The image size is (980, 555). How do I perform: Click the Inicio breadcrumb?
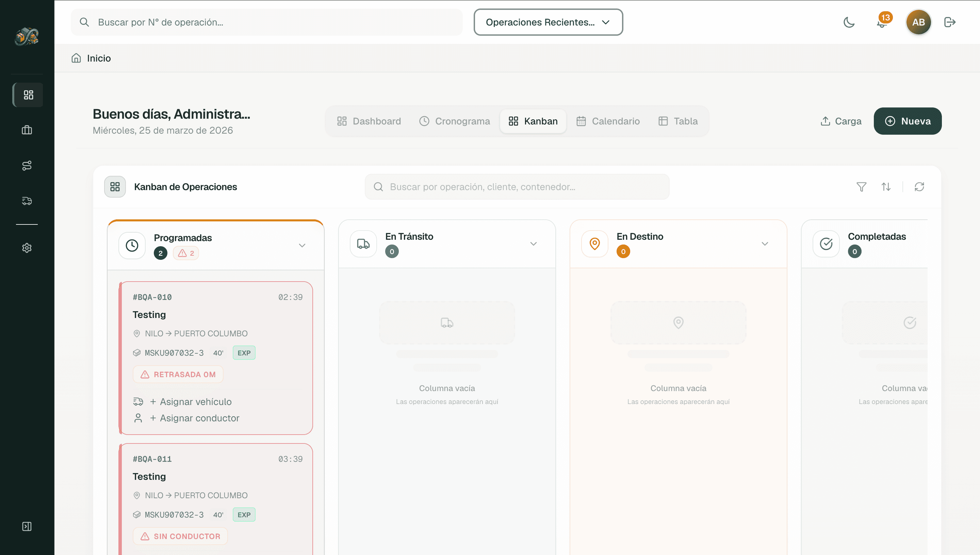(x=99, y=58)
